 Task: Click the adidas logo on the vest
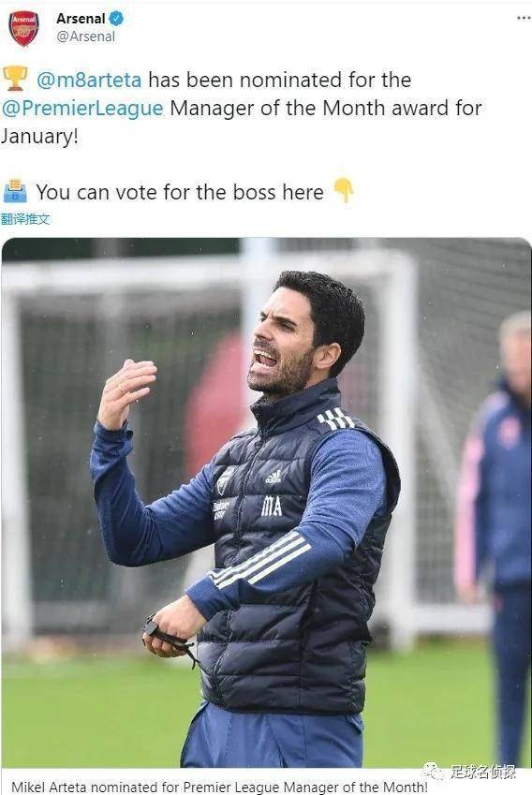(273, 477)
